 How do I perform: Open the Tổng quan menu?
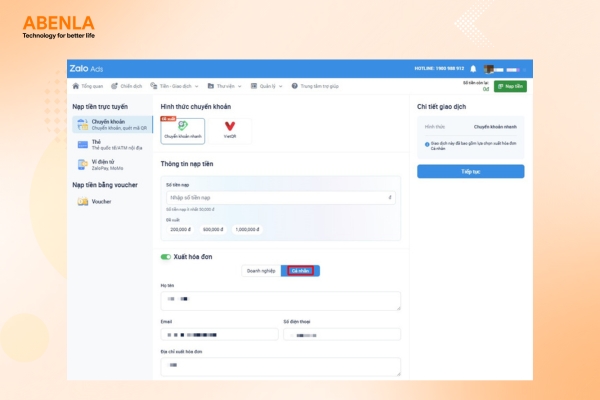point(88,86)
